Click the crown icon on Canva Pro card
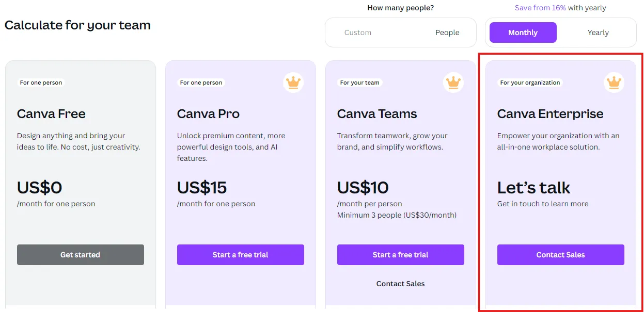 [293, 83]
